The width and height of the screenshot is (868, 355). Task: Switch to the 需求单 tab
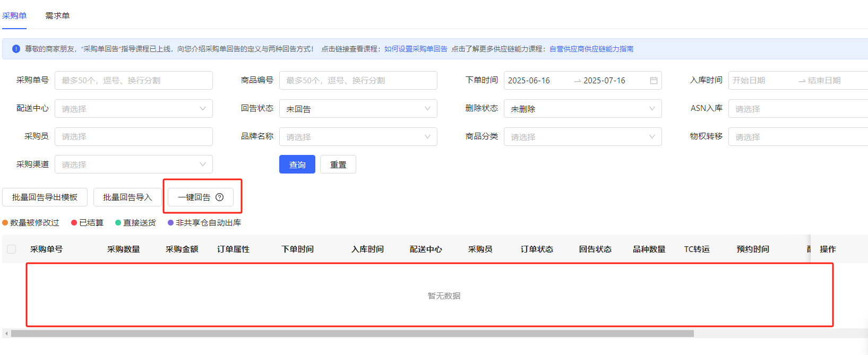57,15
